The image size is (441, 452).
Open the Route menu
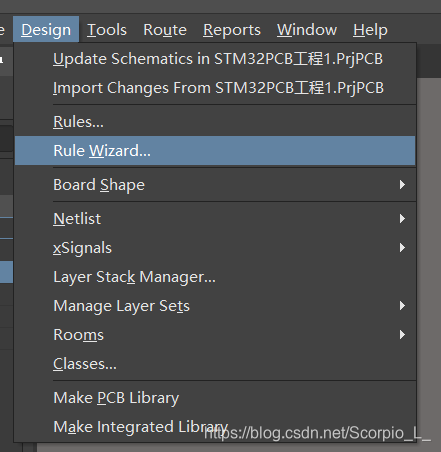[x=165, y=30]
